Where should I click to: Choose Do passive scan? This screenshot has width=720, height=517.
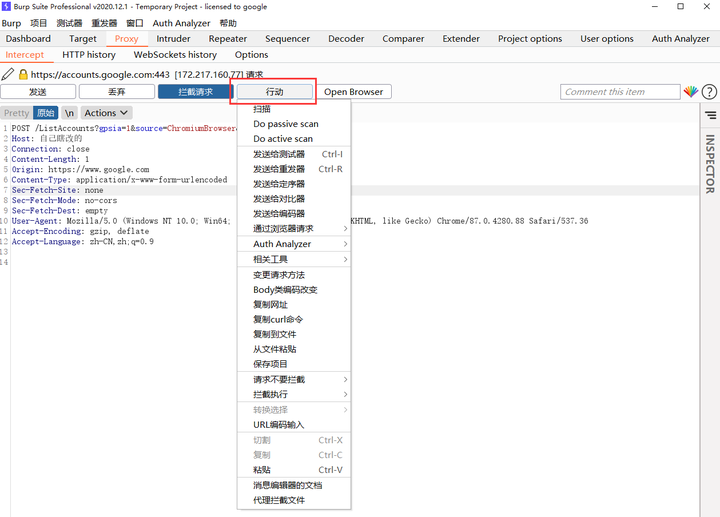point(294,124)
